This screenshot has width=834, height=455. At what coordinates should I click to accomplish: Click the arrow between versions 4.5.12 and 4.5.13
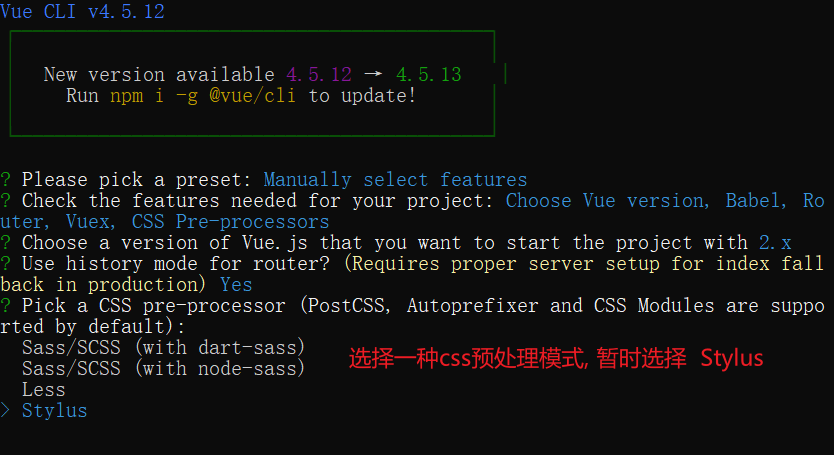pyautogui.click(x=373, y=74)
